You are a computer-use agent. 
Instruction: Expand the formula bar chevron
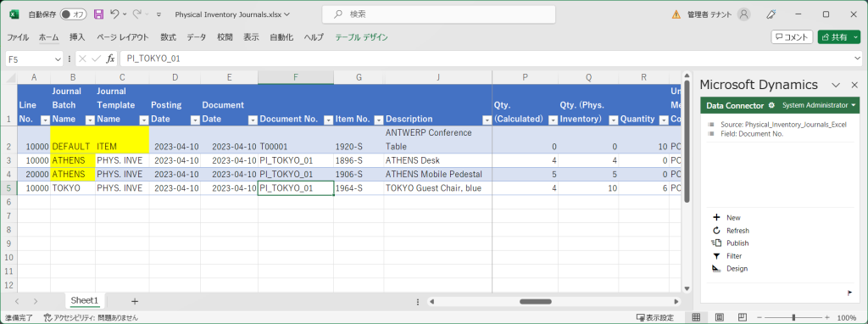click(857, 59)
